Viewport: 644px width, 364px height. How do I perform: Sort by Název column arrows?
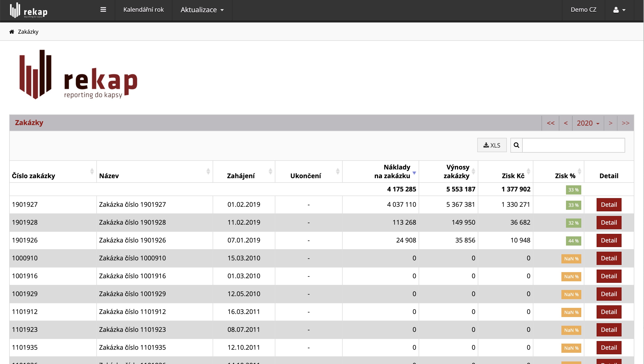tap(208, 171)
